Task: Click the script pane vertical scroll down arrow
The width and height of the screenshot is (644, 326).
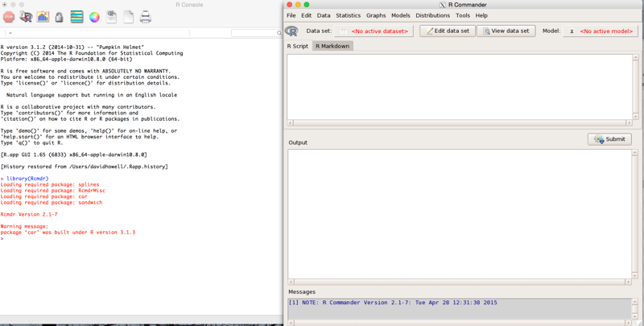Action: (636, 117)
